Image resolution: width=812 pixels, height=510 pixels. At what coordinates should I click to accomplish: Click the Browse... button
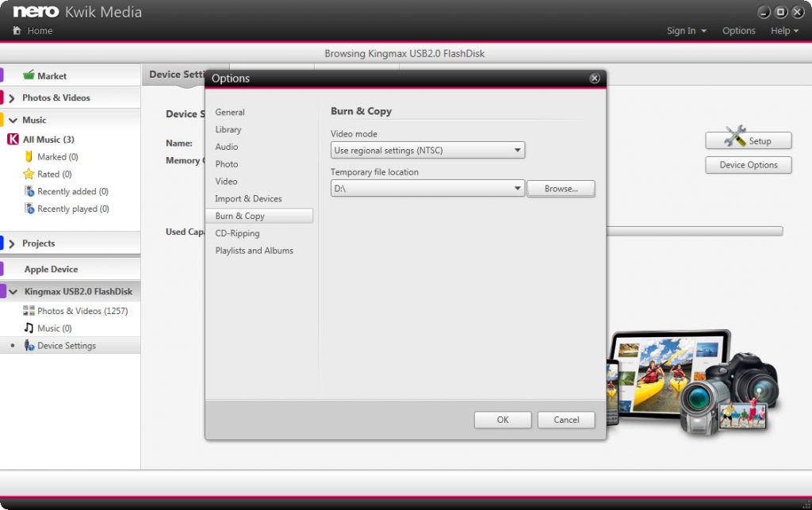click(561, 189)
